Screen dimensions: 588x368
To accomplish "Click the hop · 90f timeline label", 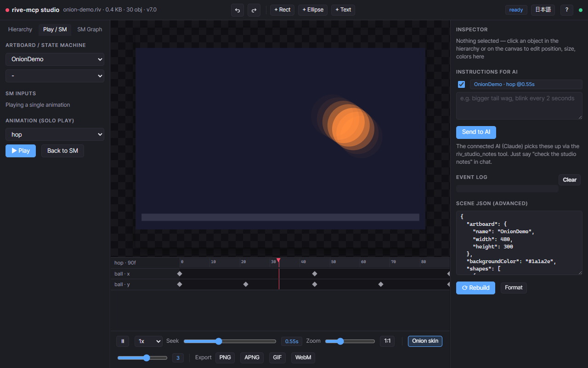I will coord(125,263).
